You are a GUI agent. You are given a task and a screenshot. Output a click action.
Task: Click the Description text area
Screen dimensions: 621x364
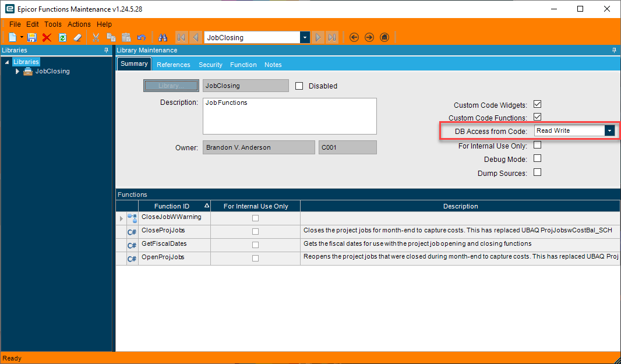tap(290, 116)
